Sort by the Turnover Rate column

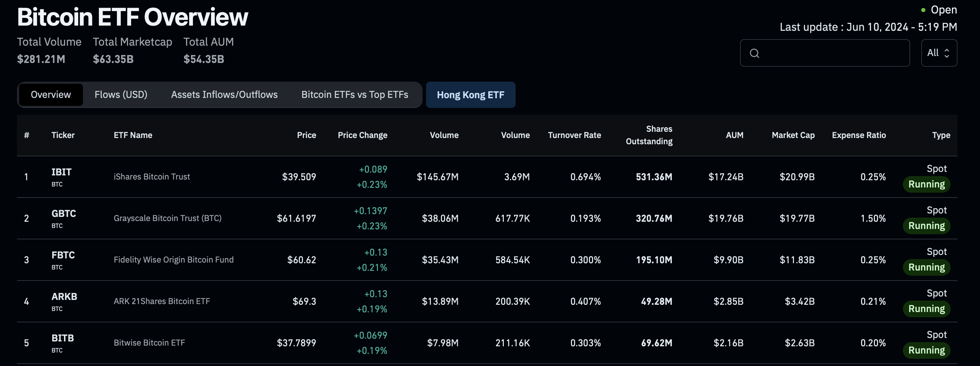click(x=574, y=135)
